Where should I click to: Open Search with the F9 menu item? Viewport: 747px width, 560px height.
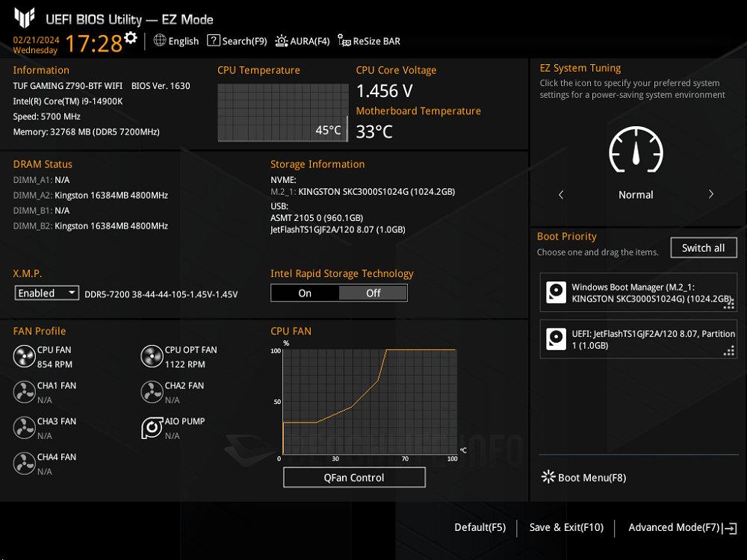[x=237, y=41]
